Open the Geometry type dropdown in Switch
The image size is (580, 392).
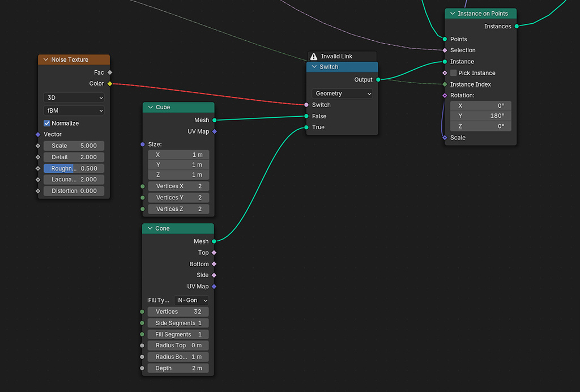point(342,93)
